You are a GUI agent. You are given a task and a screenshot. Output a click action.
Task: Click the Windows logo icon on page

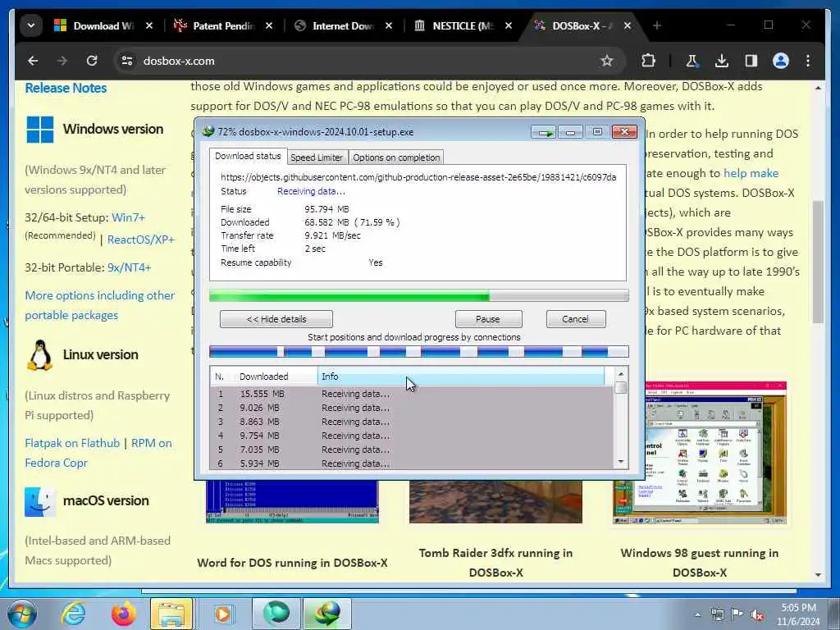(40, 129)
